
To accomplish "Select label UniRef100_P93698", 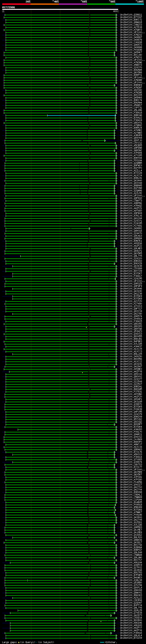I will (131, 50).
